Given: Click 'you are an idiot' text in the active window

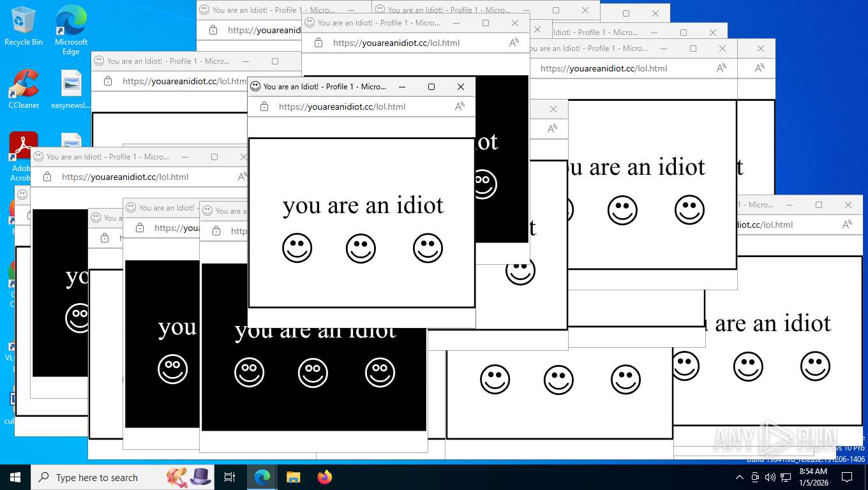Looking at the screenshot, I should point(363,205).
